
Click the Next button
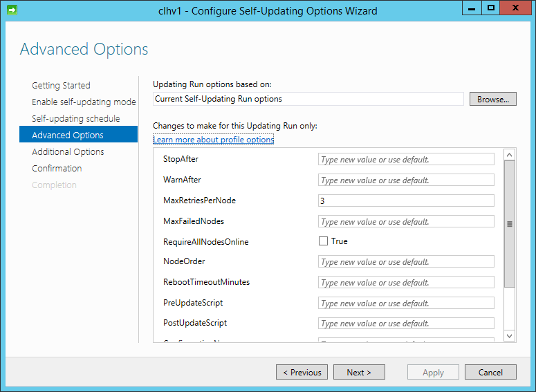point(359,372)
